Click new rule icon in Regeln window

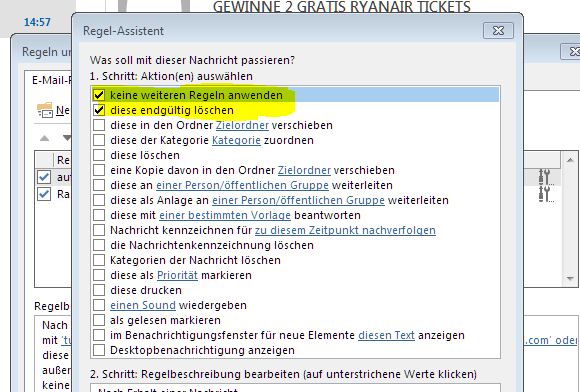click(45, 110)
